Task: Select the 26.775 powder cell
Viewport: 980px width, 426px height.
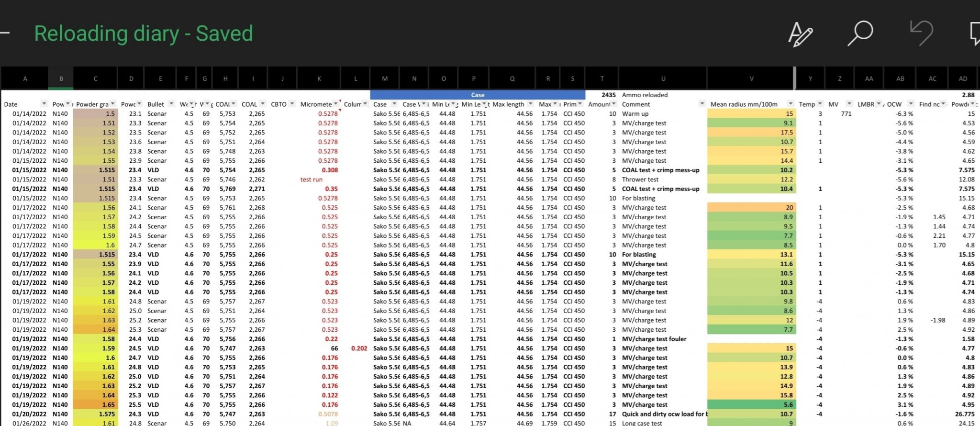Action: 963,414
